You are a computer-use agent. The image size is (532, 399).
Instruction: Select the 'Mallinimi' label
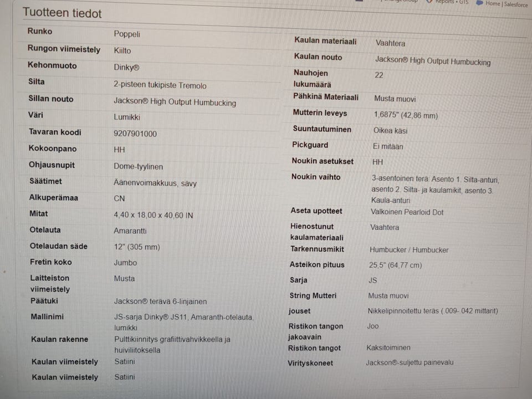[x=47, y=317]
